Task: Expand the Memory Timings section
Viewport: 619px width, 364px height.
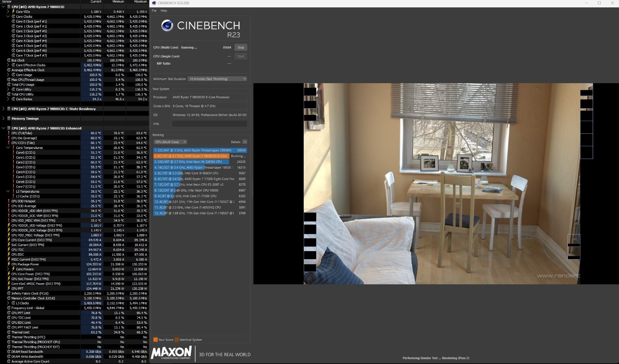Action: point(3,118)
